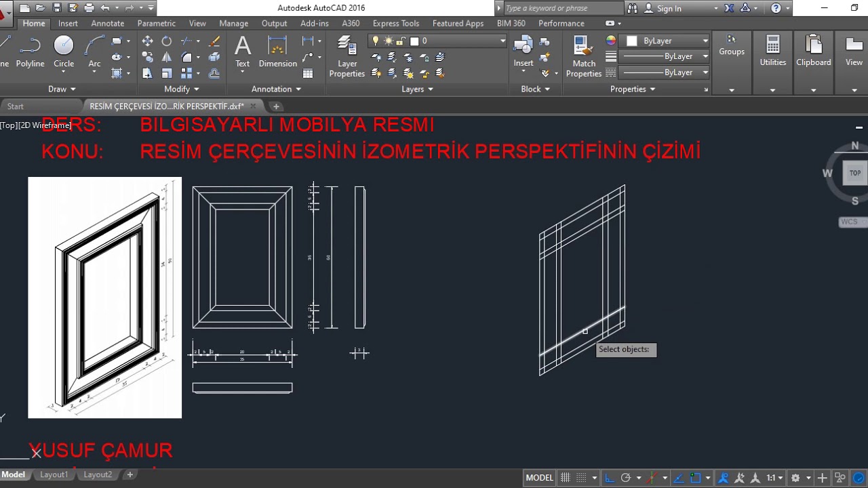This screenshot has height=488, width=868.
Task: Toggle isometric drafting in status bar
Action: point(652,478)
